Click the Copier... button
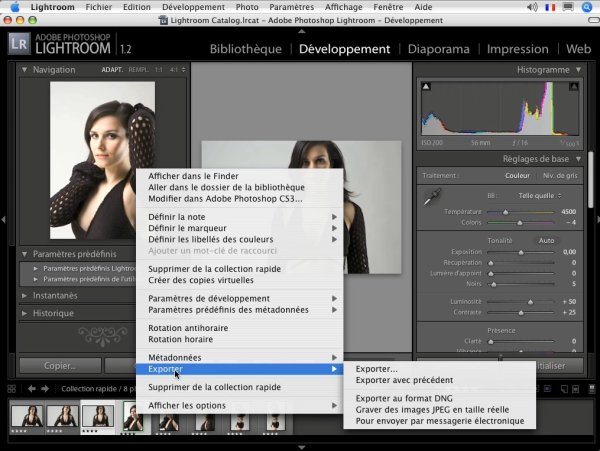This screenshot has height=451, width=600. 60,366
